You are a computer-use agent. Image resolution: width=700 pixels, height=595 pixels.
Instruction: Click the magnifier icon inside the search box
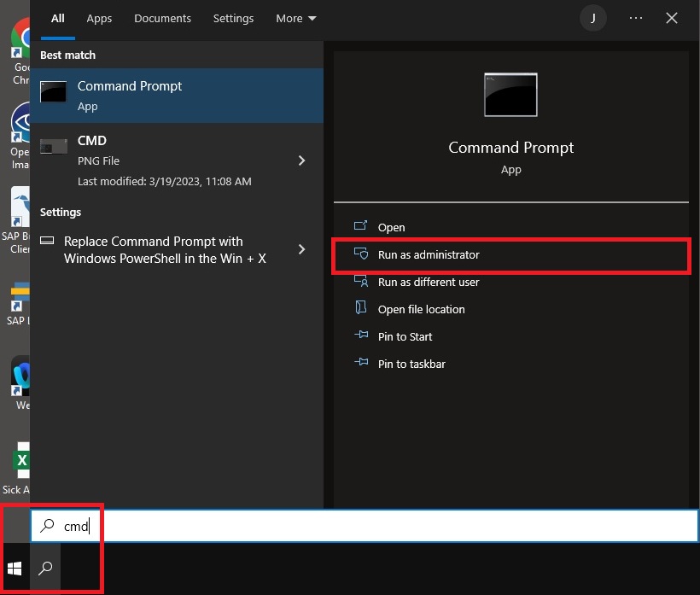(47, 526)
